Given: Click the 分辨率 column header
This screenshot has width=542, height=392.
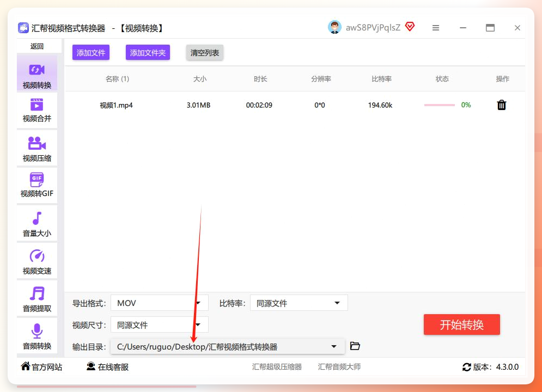Looking at the screenshot, I should click(321, 79).
